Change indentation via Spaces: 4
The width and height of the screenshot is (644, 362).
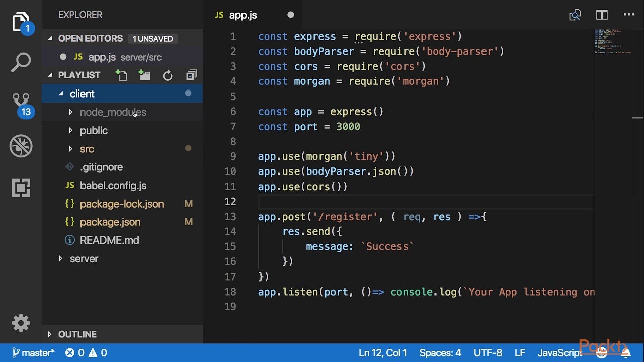[440, 353]
